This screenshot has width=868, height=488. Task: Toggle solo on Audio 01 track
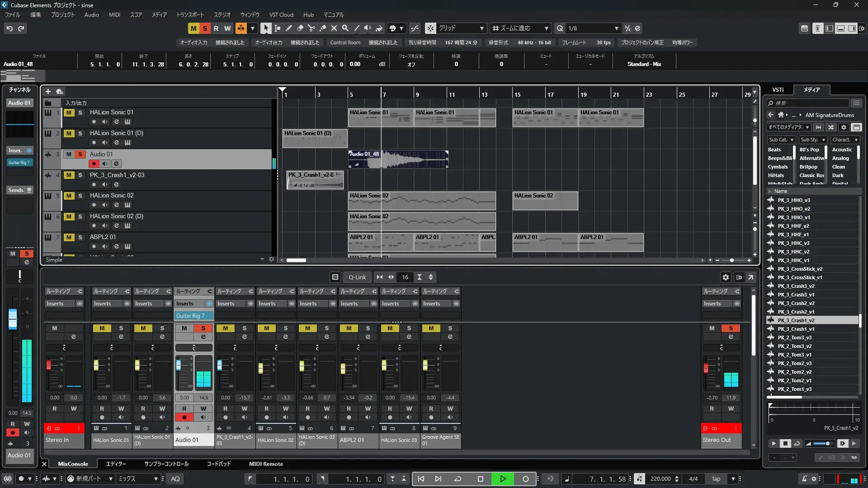[80, 154]
